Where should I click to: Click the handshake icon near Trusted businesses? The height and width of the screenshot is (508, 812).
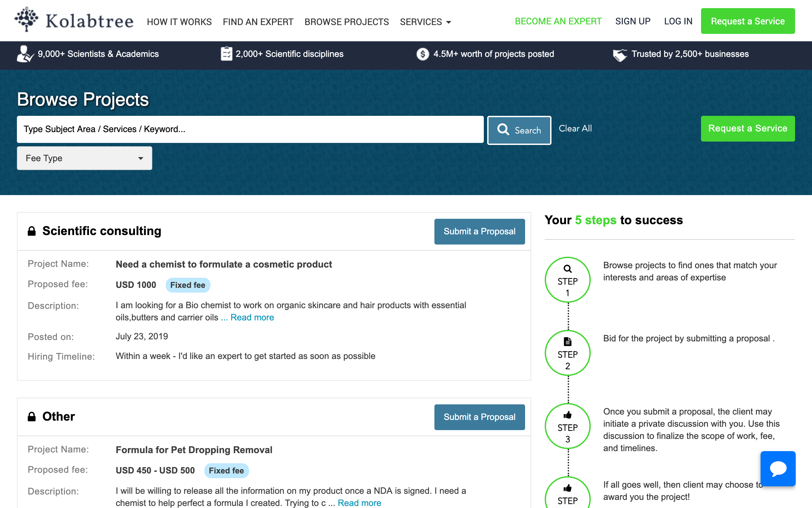(620, 55)
